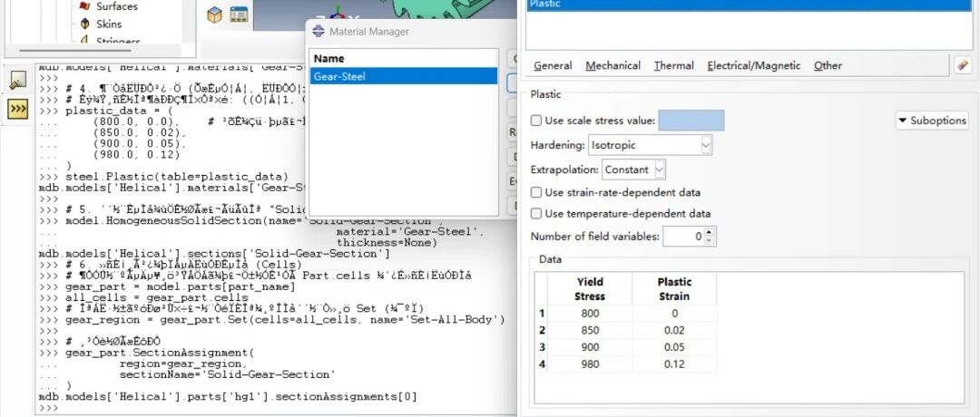Image resolution: width=980 pixels, height=417 pixels.
Task: Click the Material Manager title icon
Action: point(318,31)
